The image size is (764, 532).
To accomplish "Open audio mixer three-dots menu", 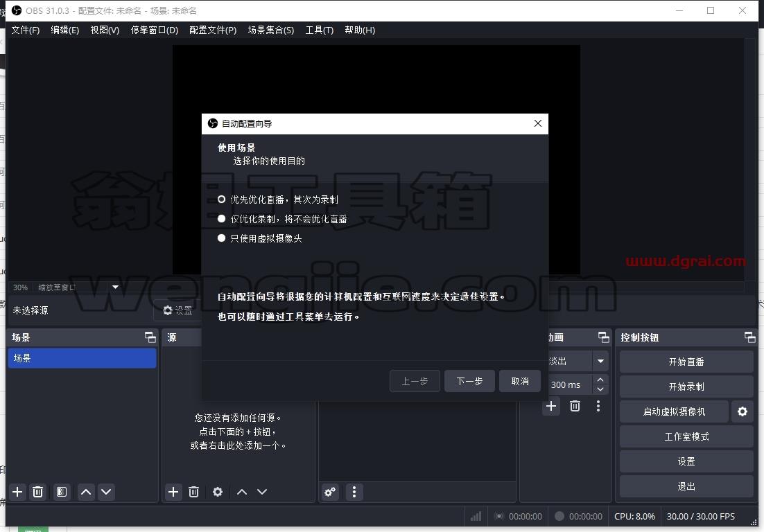I will click(x=354, y=492).
